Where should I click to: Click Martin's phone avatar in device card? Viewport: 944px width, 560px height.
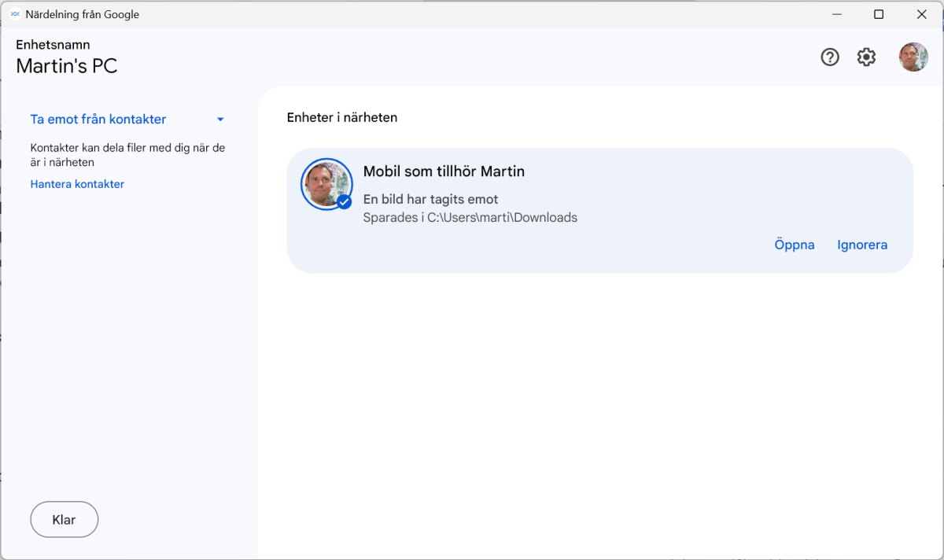coord(326,184)
